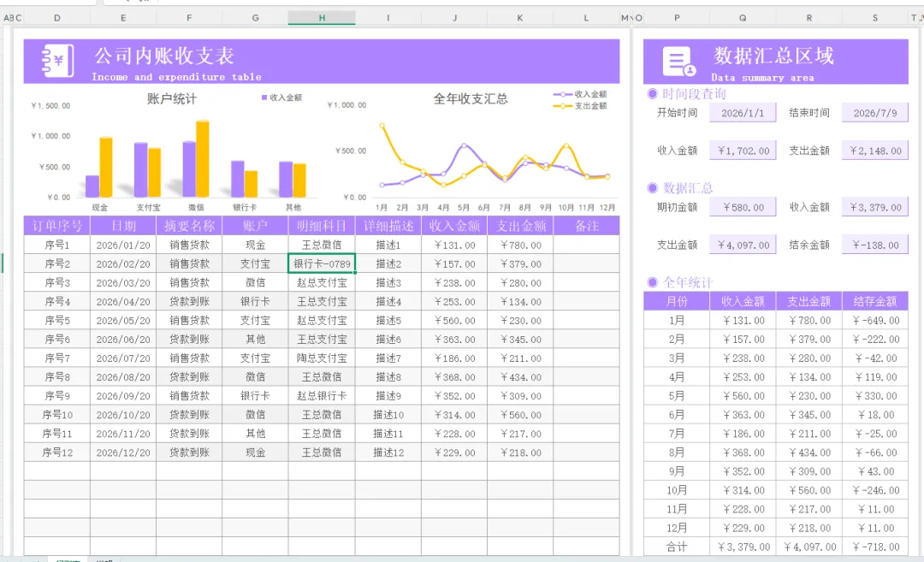Click the 明细科目 table header

pyautogui.click(x=322, y=226)
